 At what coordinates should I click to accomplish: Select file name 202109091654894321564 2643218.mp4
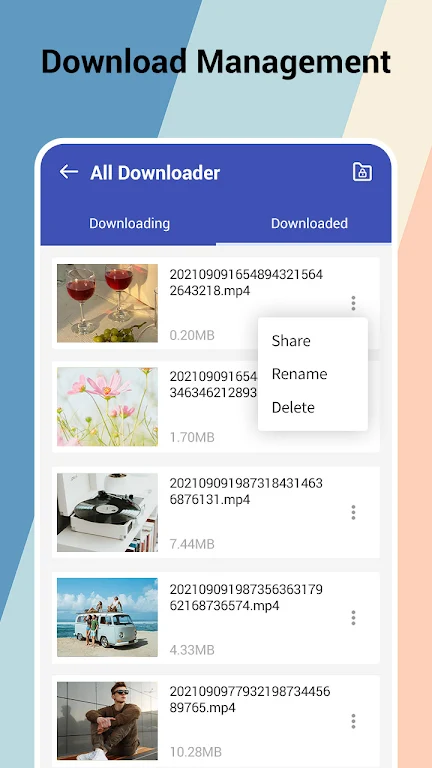tap(246, 283)
